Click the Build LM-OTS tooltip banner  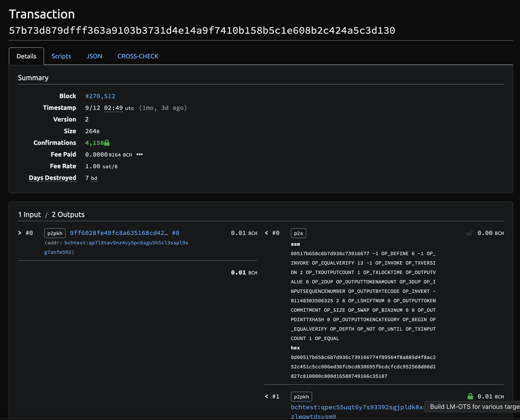472,407
